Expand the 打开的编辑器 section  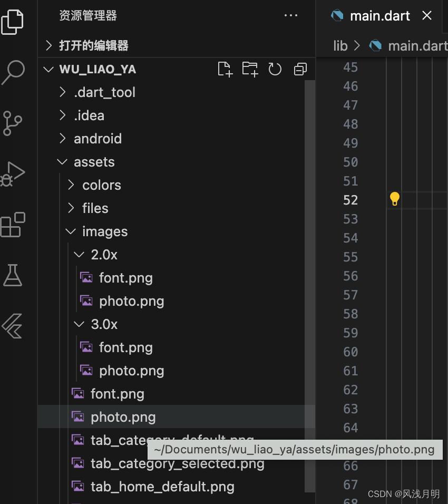point(93,45)
